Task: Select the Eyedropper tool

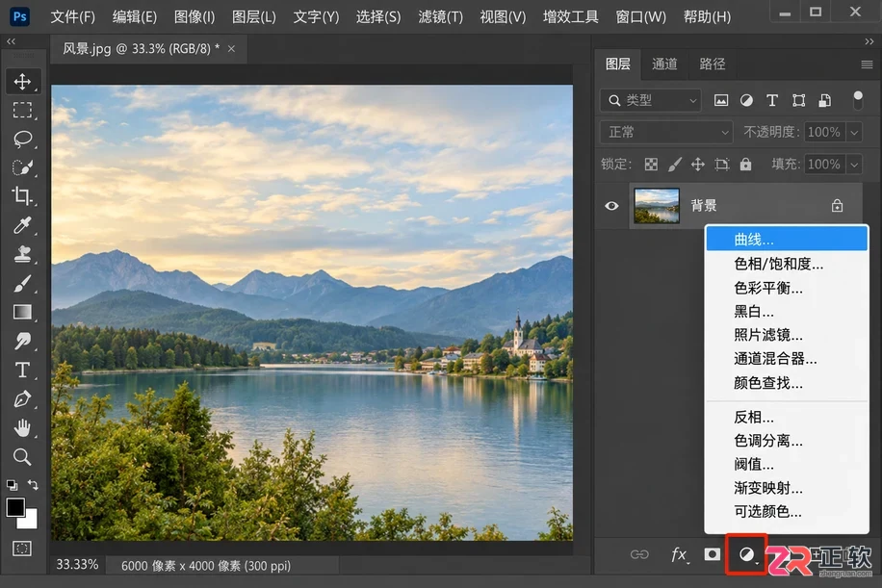Action: [22, 225]
